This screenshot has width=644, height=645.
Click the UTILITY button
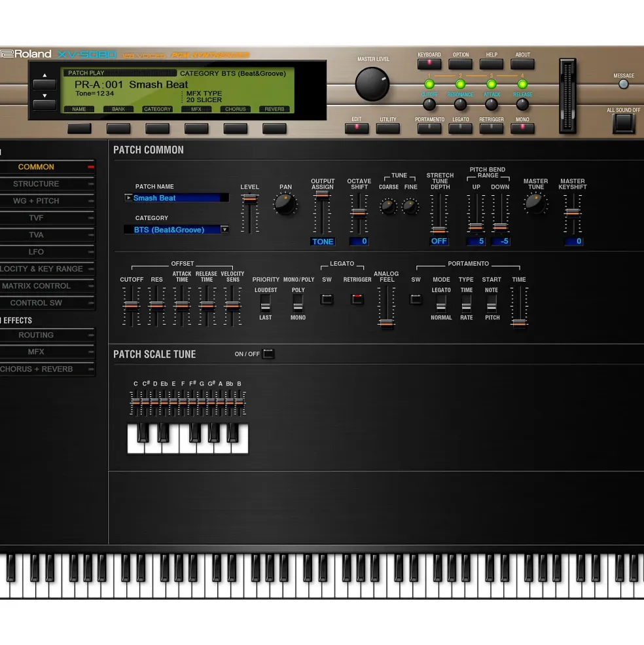pos(388,129)
